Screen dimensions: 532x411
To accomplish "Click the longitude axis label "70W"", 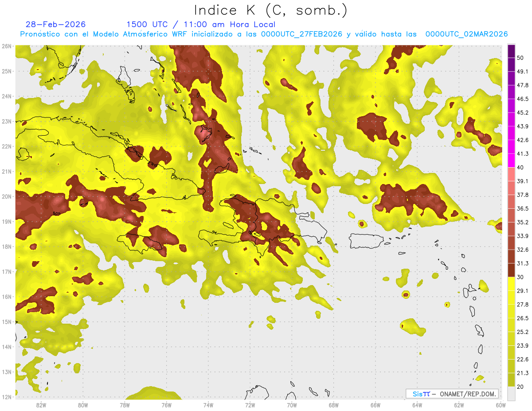I will click(x=292, y=405).
